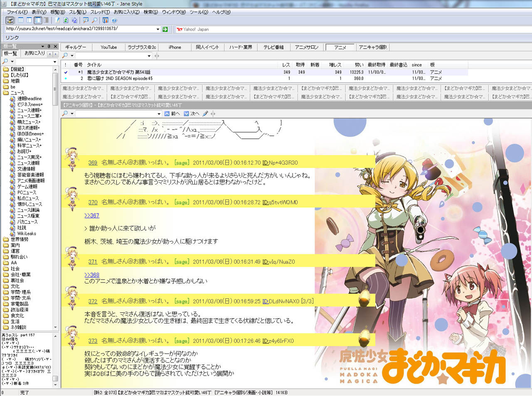Open the お気に入り(Z) menu
Screen dimensions: 532x396
point(126,12)
